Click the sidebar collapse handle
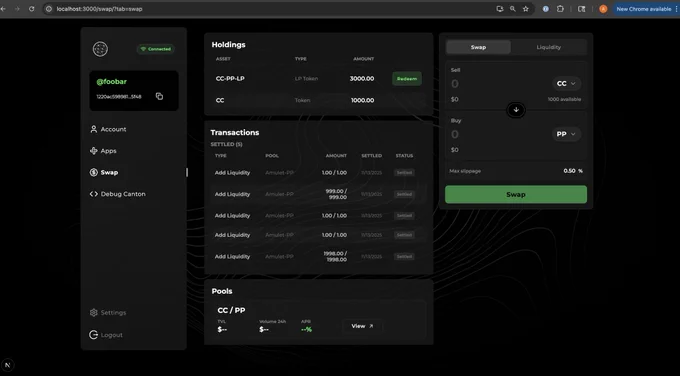The image size is (680, 376). pos(187,173)
